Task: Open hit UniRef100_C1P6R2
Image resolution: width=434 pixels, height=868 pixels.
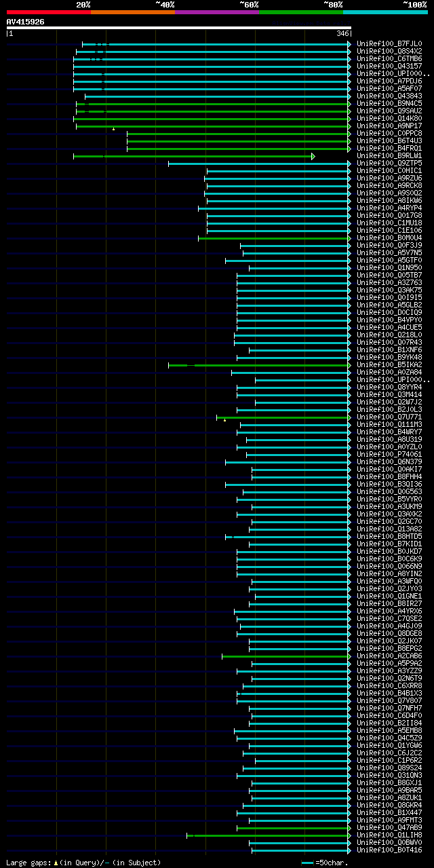Action: coord(389,760)
